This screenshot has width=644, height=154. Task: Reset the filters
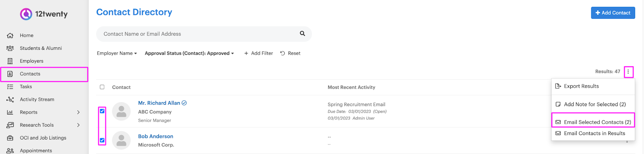[x=290, y=53]
